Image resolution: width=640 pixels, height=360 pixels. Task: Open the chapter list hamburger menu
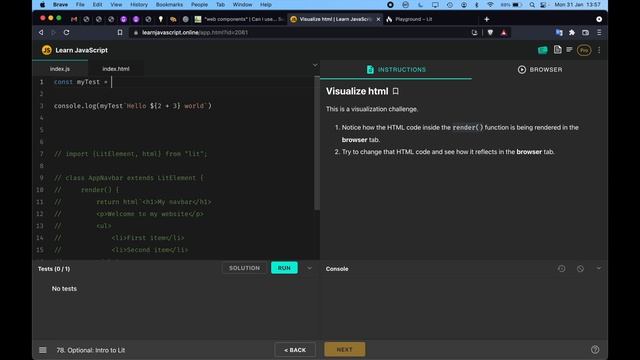pos(43,350)
